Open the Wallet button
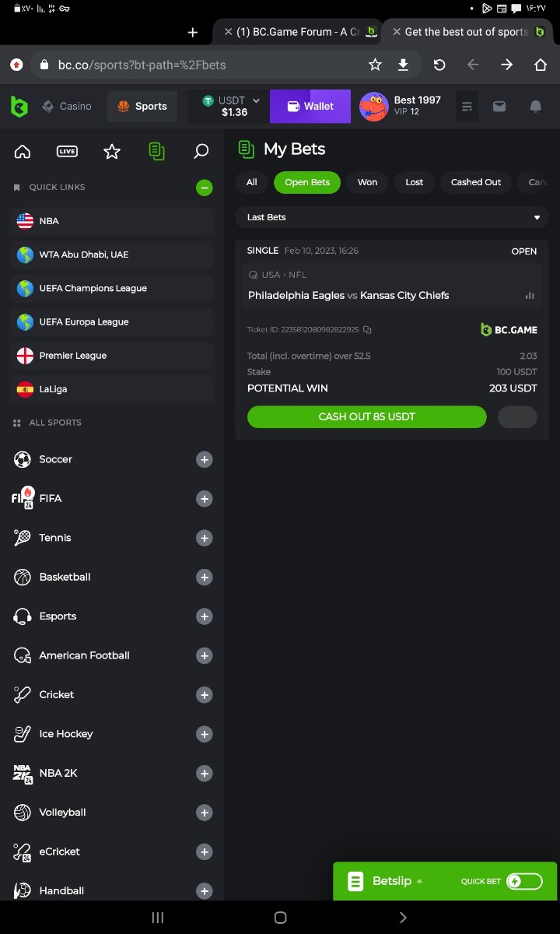The width and height of the screenshot is (560, 934). tap(310, 107)
